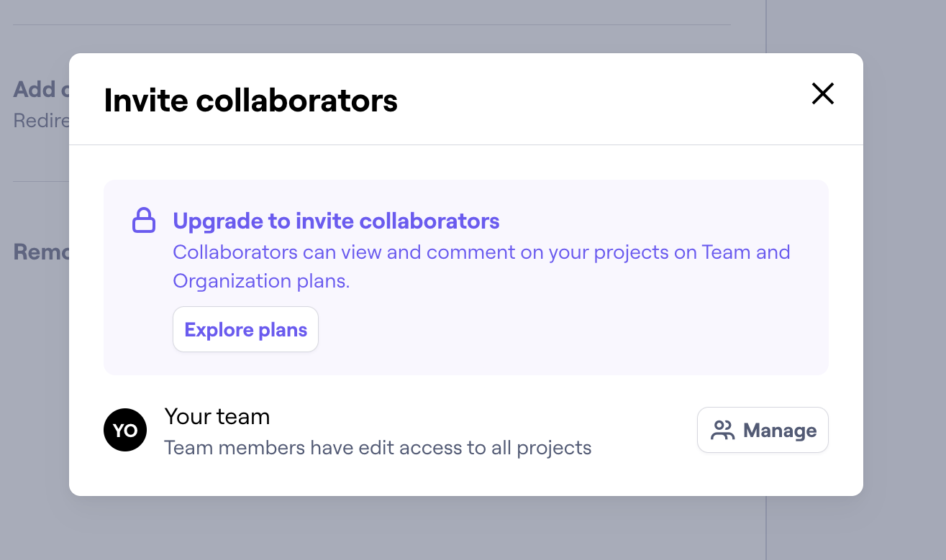Click the dimmed "Remo" heading behind dialog

(40, 252)
